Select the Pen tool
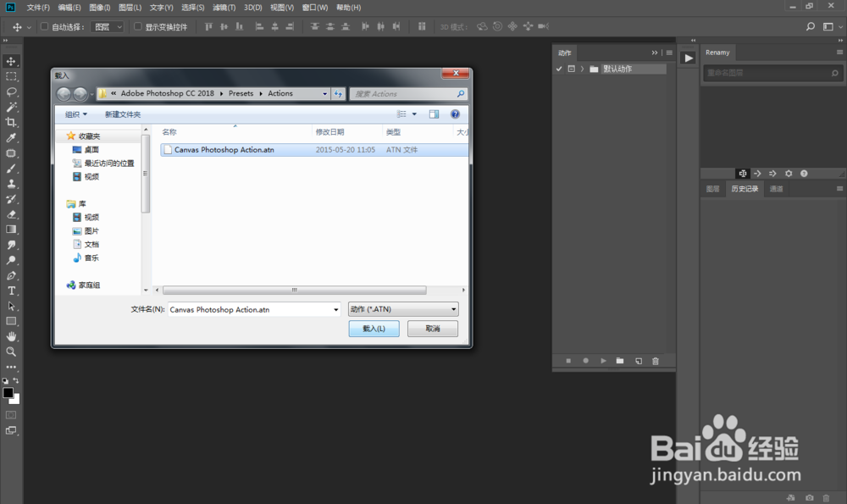 point(11,275)
